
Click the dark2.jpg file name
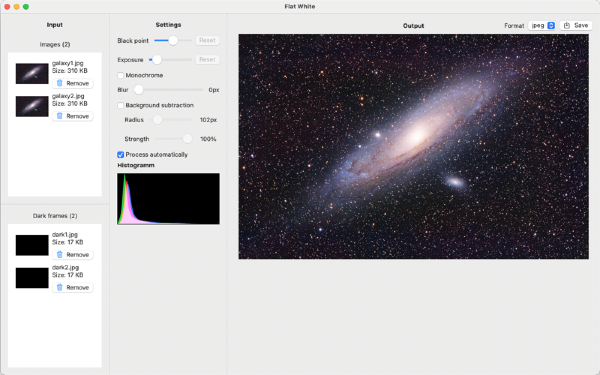pos(65,267)
